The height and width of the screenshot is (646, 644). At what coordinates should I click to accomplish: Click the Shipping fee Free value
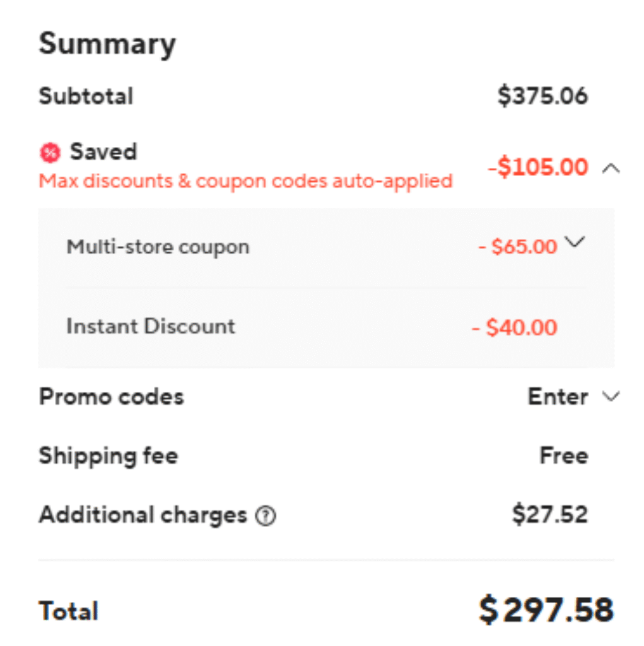[563, 455]
